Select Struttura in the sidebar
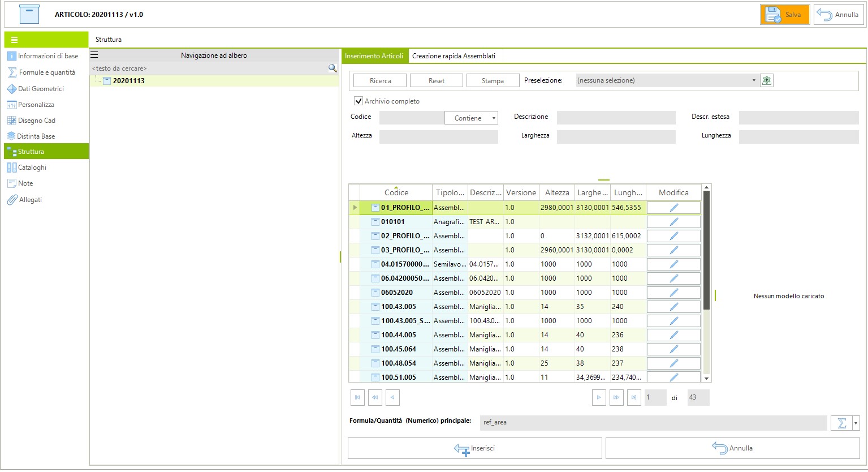This screenshot has height=472, width=868. pos(46,152)
